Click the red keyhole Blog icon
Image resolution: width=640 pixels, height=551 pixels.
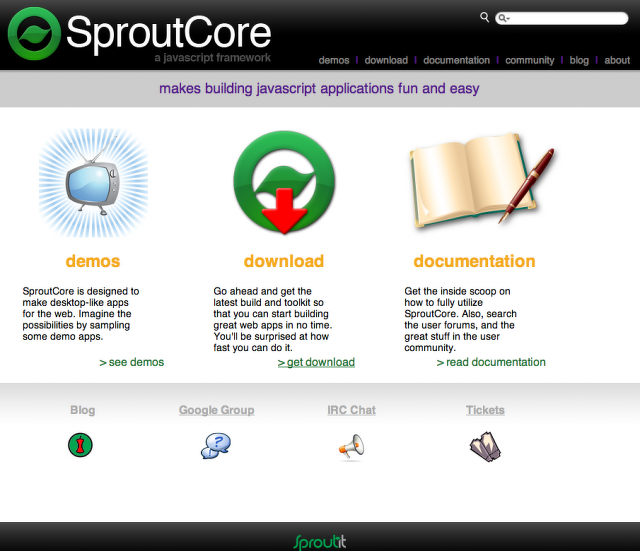tap(82, 445)
